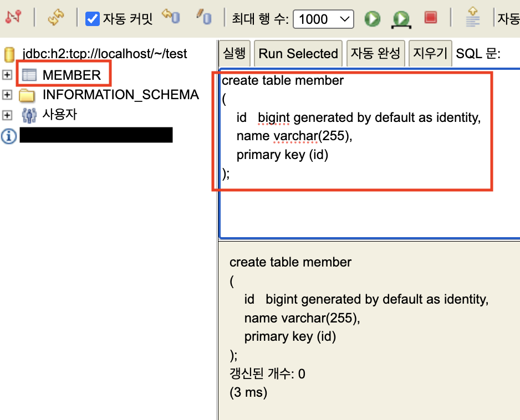Click the '갱신된 개수: 0' result text
This screenshot has width=520, height=420.
coord(267,374)
